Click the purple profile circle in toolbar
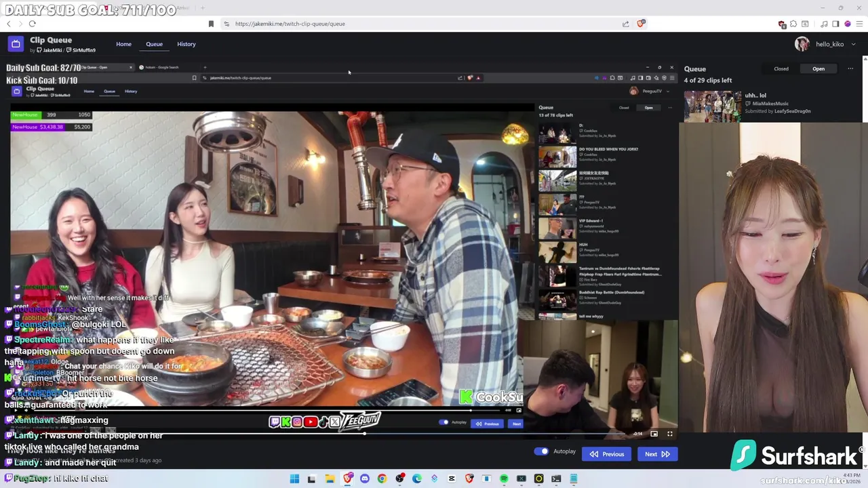Image resolution: width=868 pixels, height=488 pixels. tap(848, 24)
